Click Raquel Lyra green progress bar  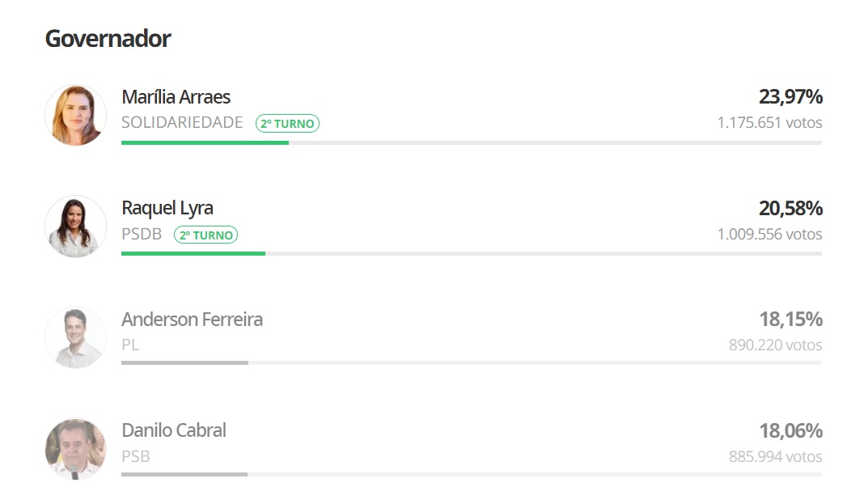coord(193,253)
